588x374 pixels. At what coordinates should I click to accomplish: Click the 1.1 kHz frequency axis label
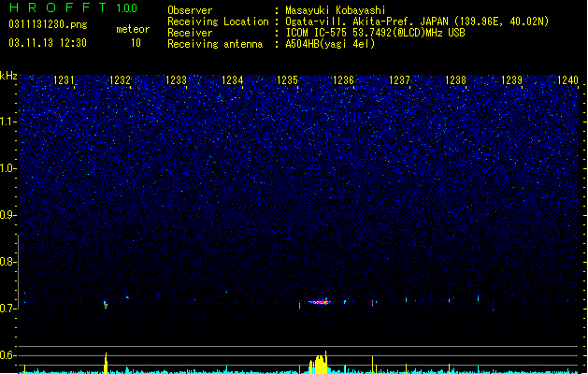[8, 122]
